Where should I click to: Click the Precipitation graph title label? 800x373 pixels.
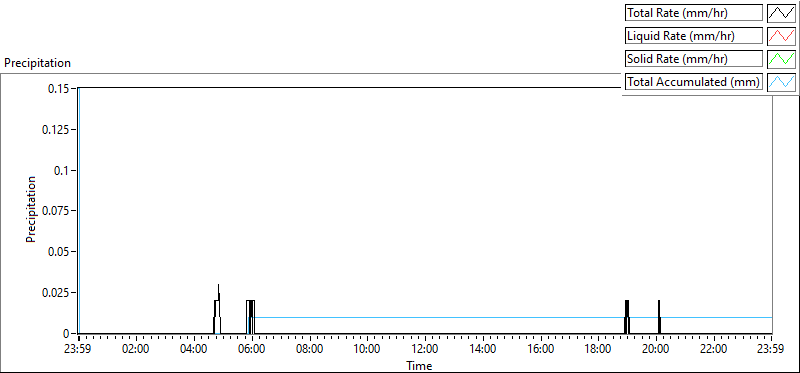(37, 63)
